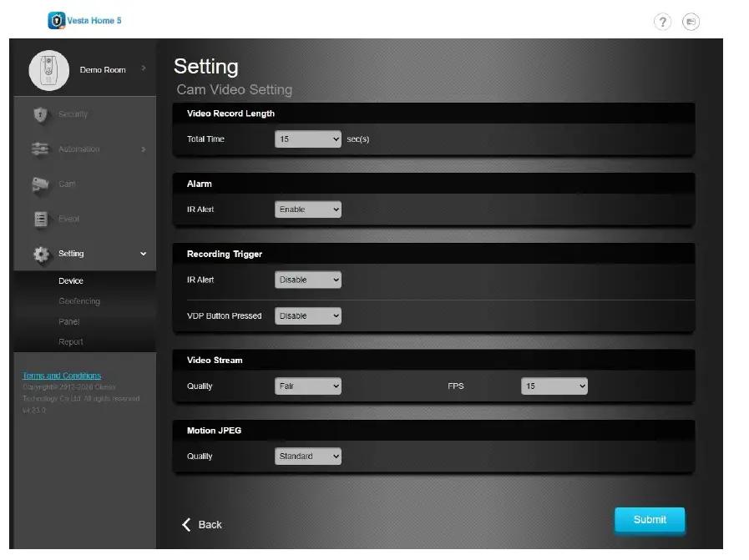Open the Alarm IR Alert dropdown

tap(307, 209)
